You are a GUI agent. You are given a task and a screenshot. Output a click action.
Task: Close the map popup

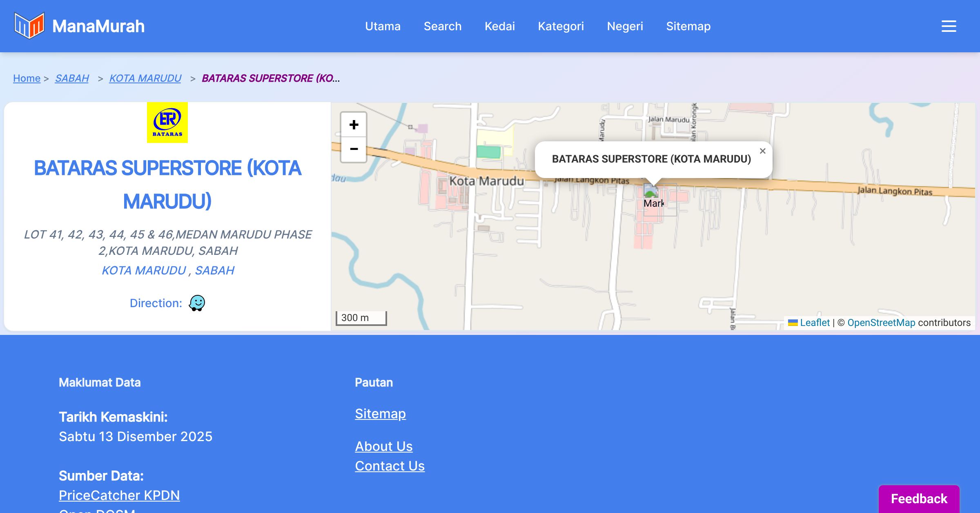762,151
